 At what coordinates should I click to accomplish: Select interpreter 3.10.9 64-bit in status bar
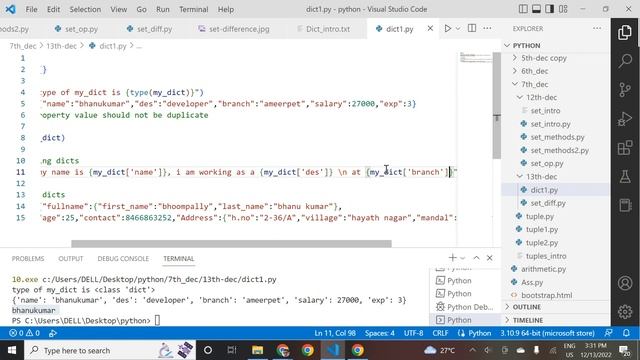click(547, 333)
